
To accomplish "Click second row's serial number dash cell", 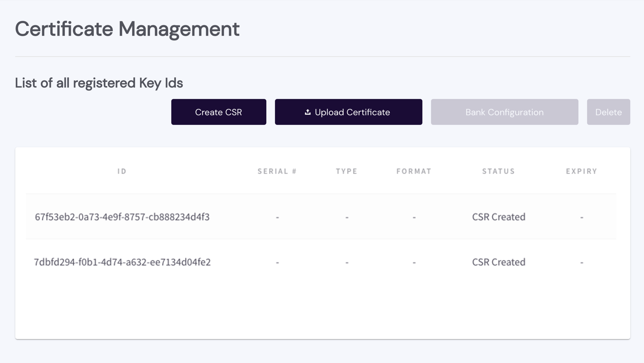I will (277, 262).
